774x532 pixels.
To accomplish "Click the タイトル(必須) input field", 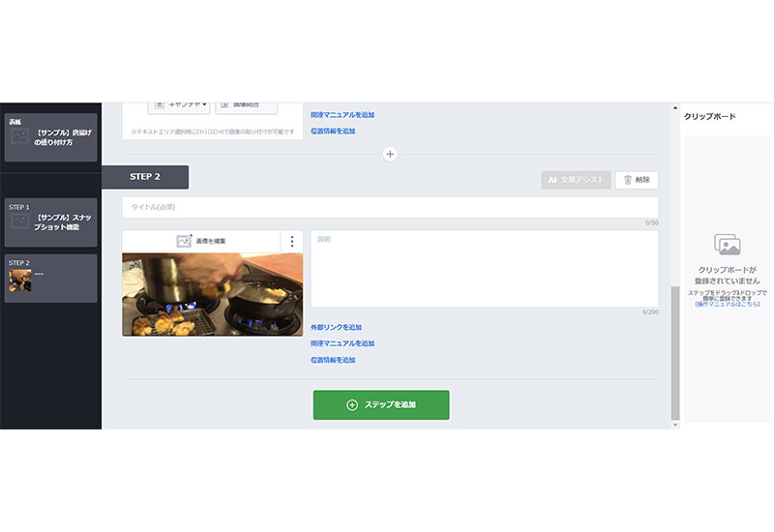I will coord(390,207).
